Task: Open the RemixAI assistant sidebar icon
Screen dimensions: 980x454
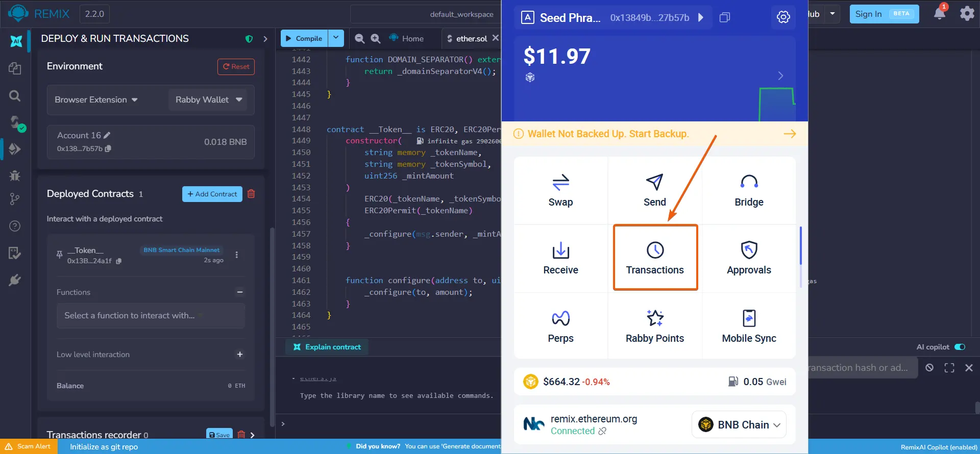Action: (x=16, y=41)
